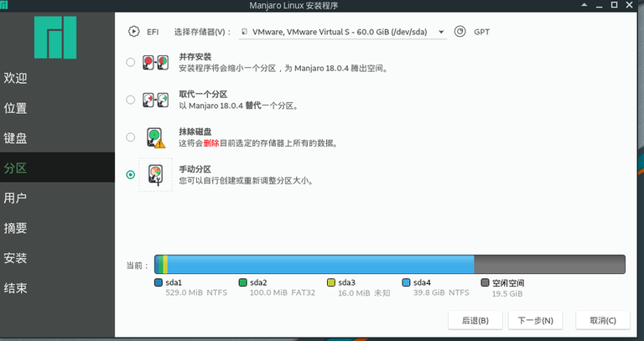The width and height of the screenshot is (644, 341).
Task: Go to the 欢迎 step in sidebar
Action: point(57,78)
